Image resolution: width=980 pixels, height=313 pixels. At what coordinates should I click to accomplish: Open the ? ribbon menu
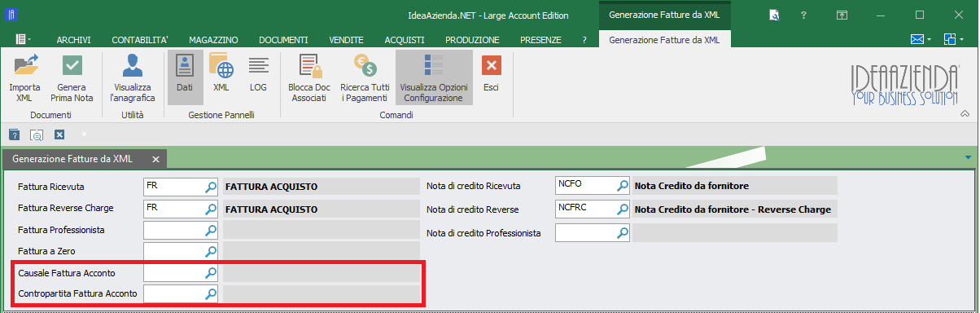pos(584,40)
